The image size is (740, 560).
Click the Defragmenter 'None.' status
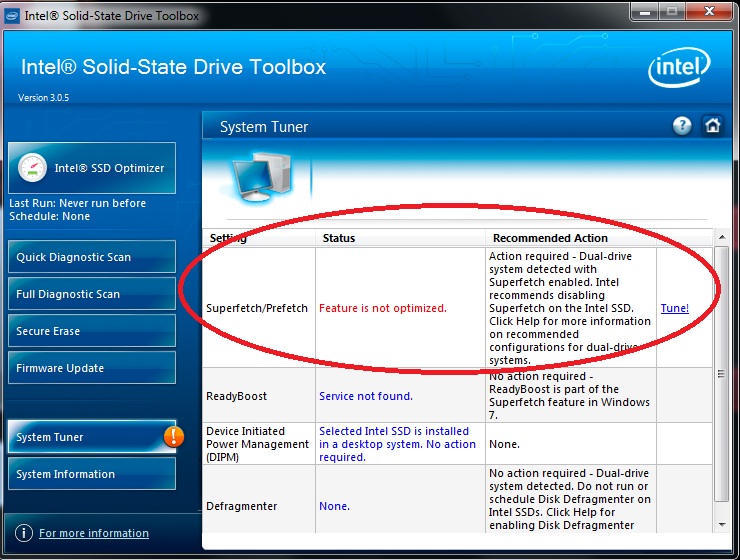tap(334, 506)
